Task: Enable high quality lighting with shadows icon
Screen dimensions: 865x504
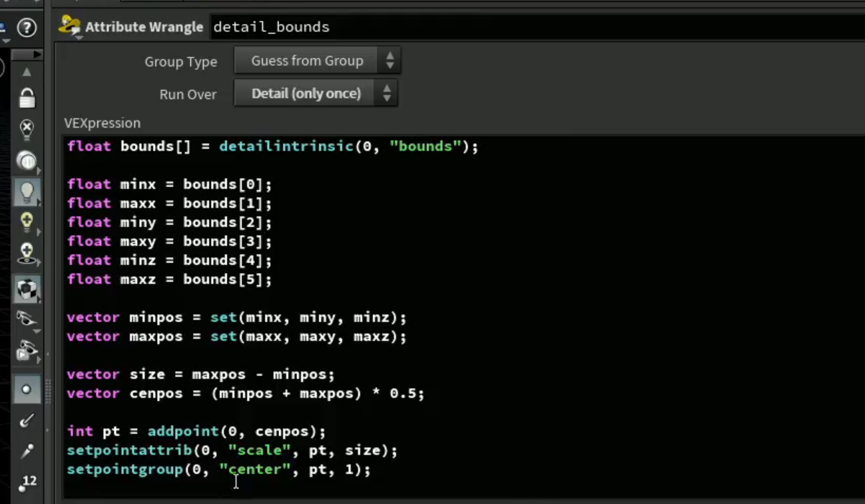Action: click(x=27, y=253)
